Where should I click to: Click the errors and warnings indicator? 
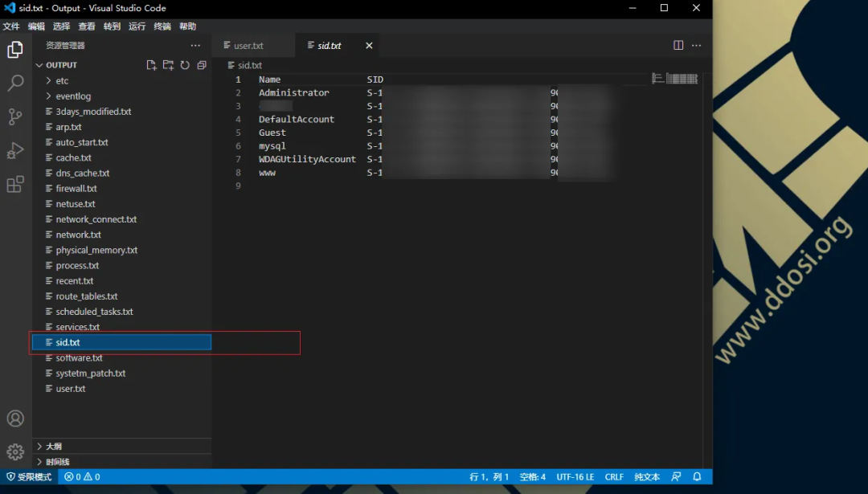(82, 476)
